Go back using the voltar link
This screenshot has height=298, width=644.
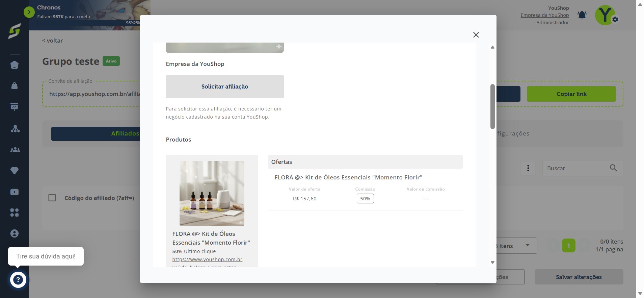coord(52,41)
